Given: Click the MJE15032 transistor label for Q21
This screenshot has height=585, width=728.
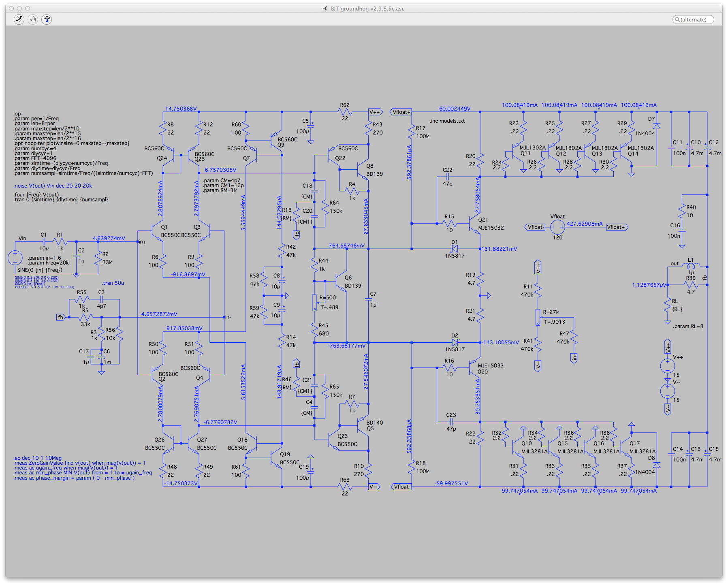Looking at the screenshot, I should point(491,228).
